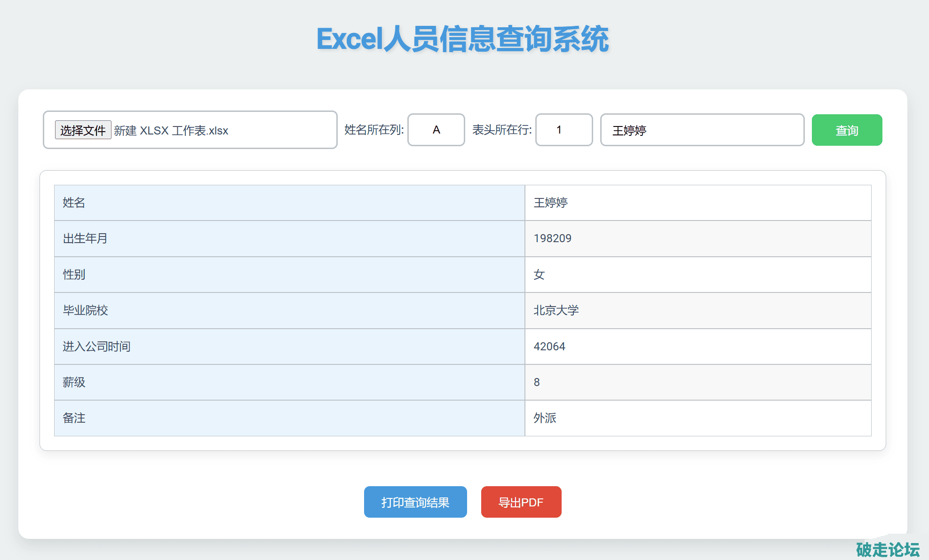Click the 姓名 header cell in results
Viewport: 929px width, 560px height.
pos(74,203)
